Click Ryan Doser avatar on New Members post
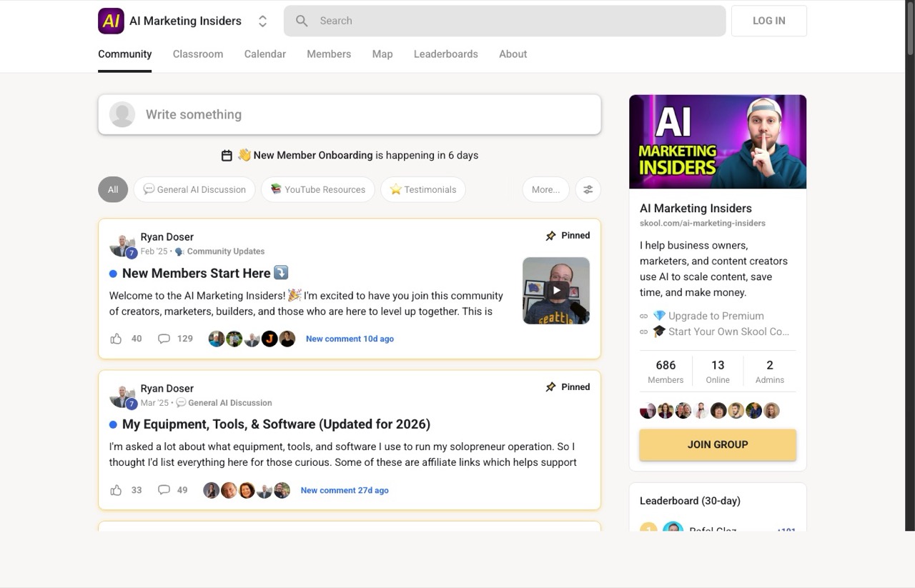The image size is (915, 588). click(122, 245)
